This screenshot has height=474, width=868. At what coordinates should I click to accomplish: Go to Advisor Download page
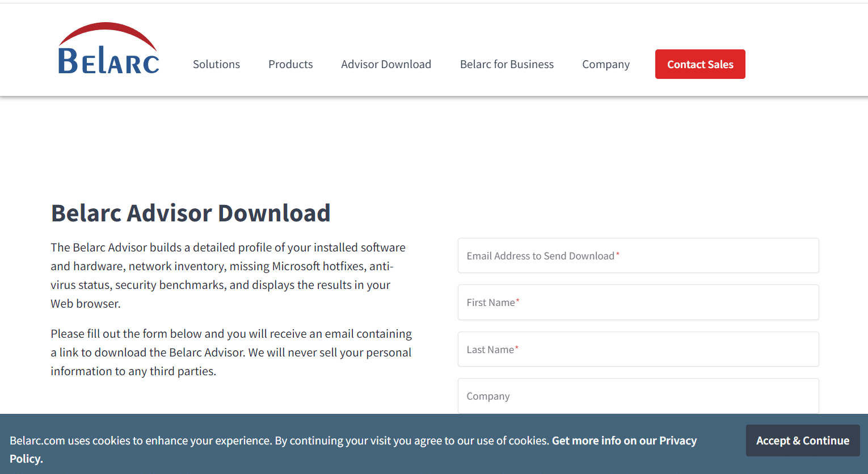[x=386, y=64]
